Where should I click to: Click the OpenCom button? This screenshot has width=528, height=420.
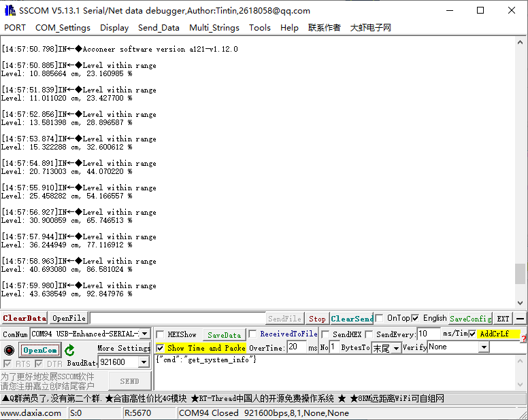(40, 351)
